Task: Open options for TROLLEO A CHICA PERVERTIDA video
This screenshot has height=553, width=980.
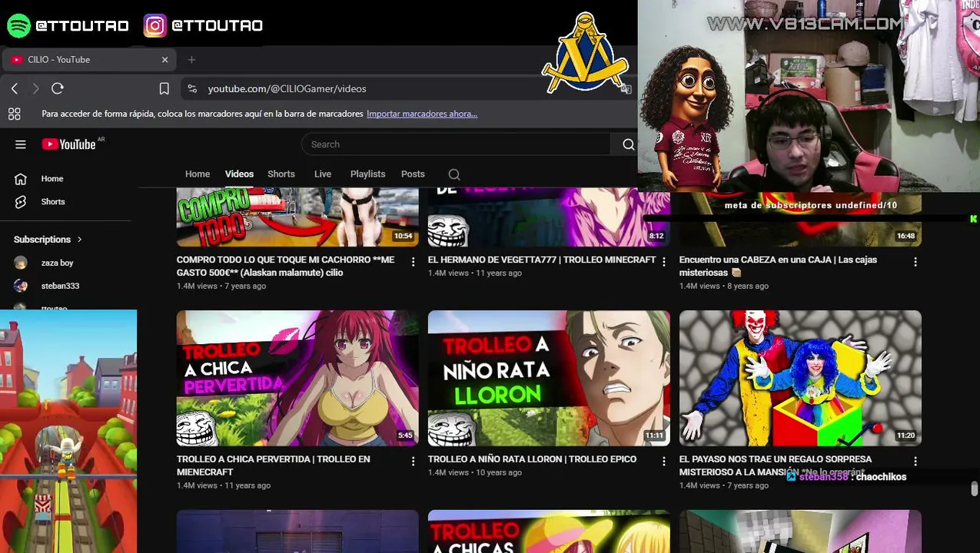Action: 413,462
